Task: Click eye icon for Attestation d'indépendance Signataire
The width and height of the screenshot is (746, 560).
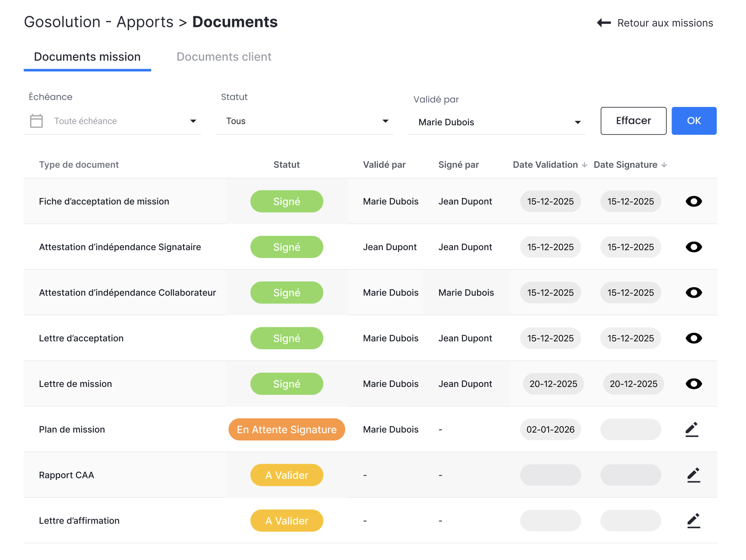Action: tap(693, 247)
